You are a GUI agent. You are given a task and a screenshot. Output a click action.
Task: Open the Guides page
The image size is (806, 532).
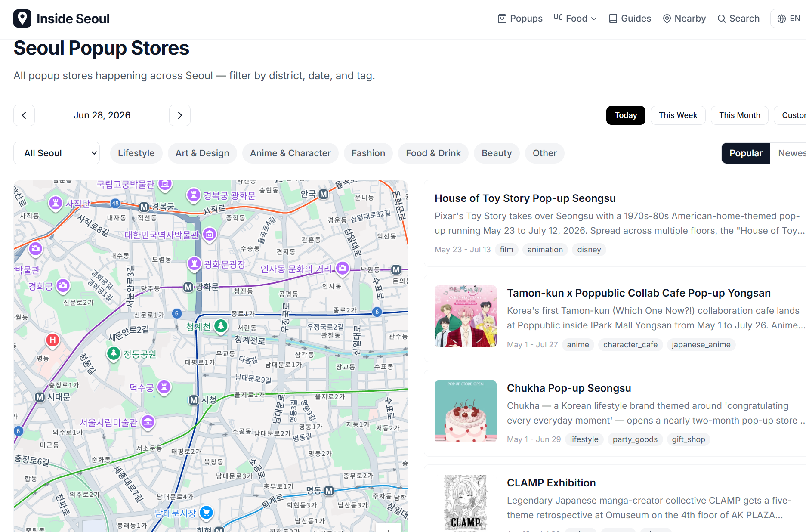coord(630,19)
